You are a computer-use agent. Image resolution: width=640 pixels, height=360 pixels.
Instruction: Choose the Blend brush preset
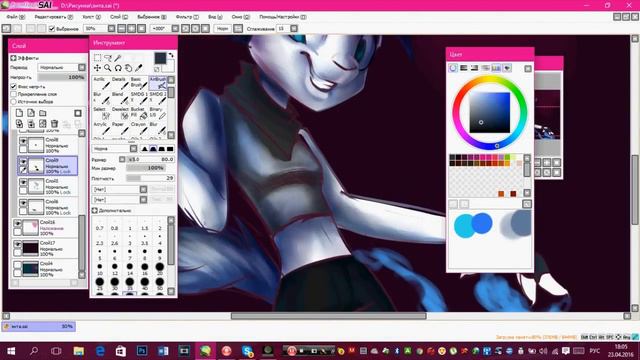pyautogui.click(x=120, y=98)
